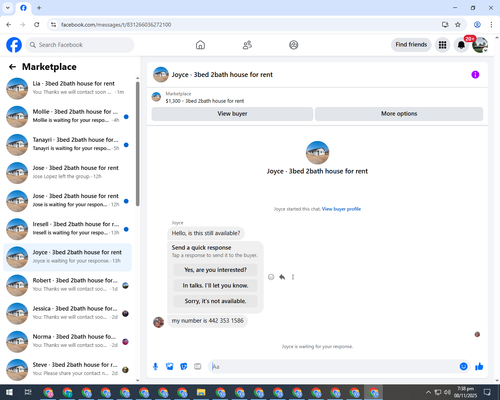Reload the page in the browser
This screenshot has height=400, width=500.
(37, 24)
